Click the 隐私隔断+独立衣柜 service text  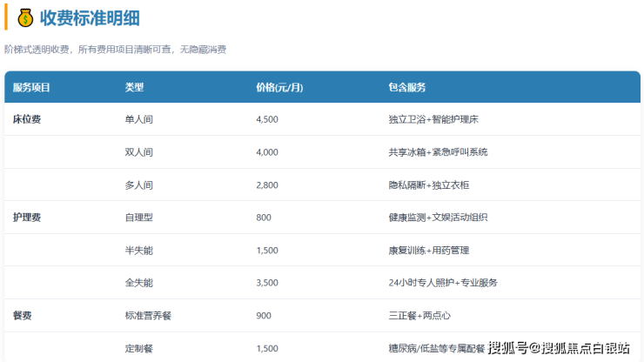click(x=428, y=184)
